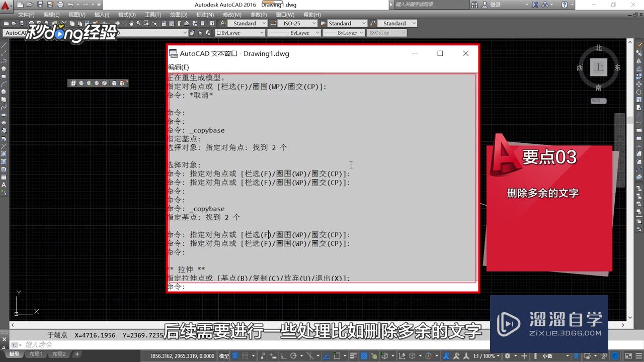
Task: Toggle transparency display in status bar
Action: tap(363, 356)
